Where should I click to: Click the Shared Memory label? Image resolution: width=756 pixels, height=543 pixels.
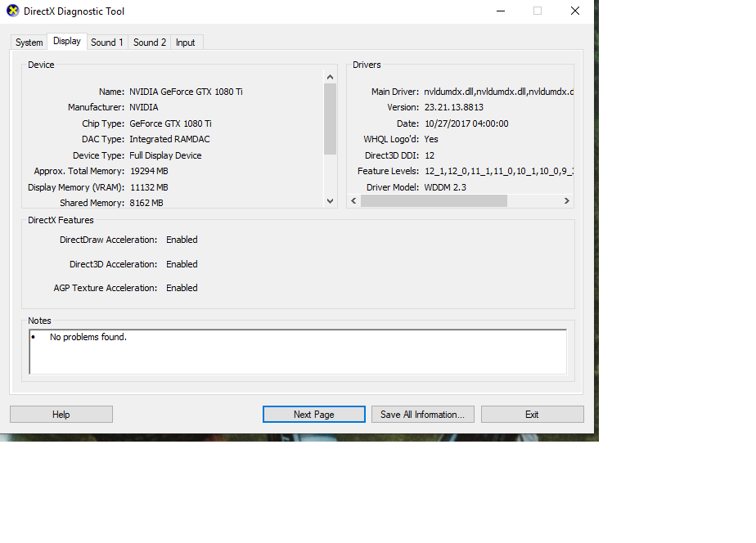92,203
